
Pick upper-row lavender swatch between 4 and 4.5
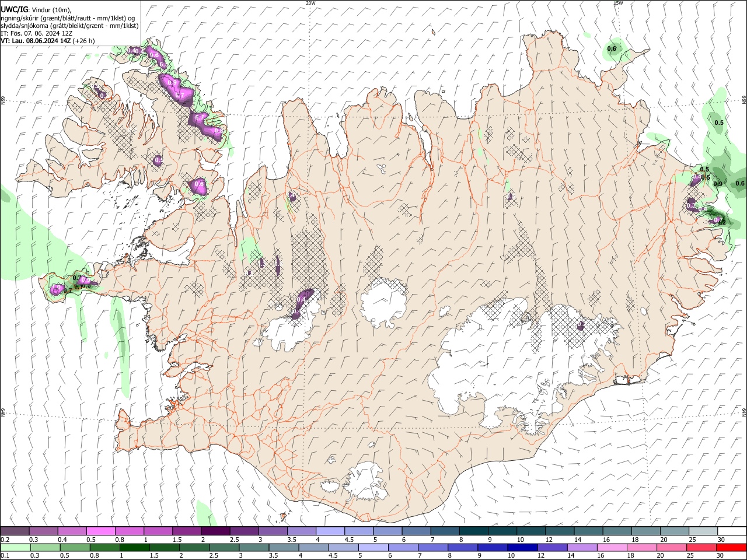[x=330, y=531]
